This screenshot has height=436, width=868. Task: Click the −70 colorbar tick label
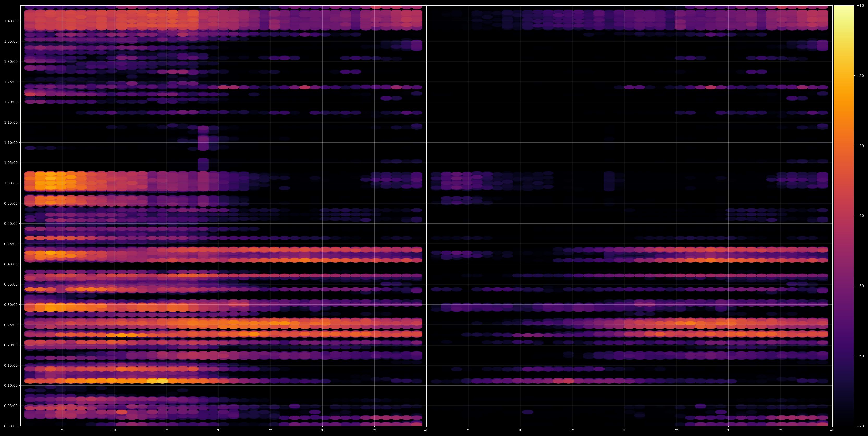click(860, 426)
